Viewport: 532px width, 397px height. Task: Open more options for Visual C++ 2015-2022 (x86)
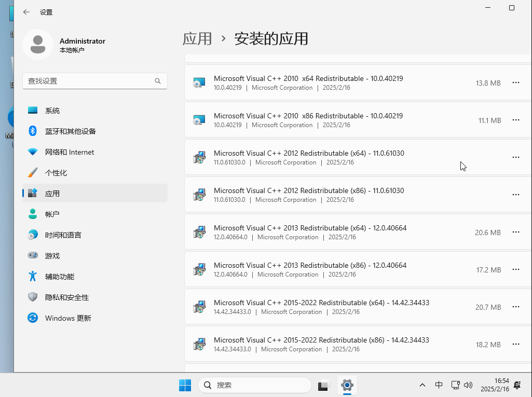click(x=516, y=344)
